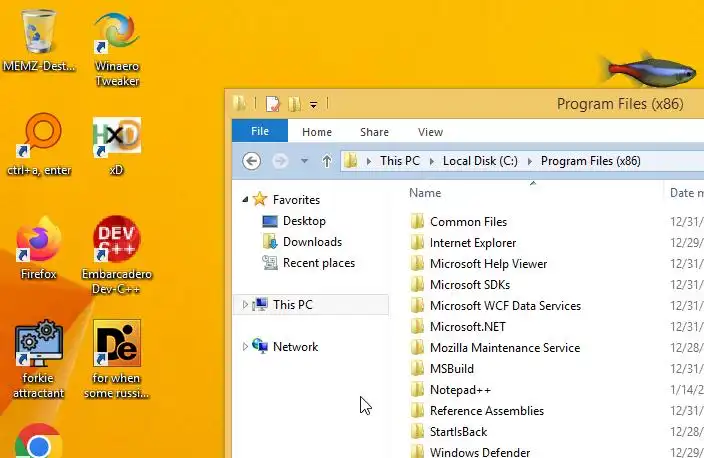Select the Microsoft SDKs folder icon
The height and width of the screenshot is (458, 704).
coord(417,285)
